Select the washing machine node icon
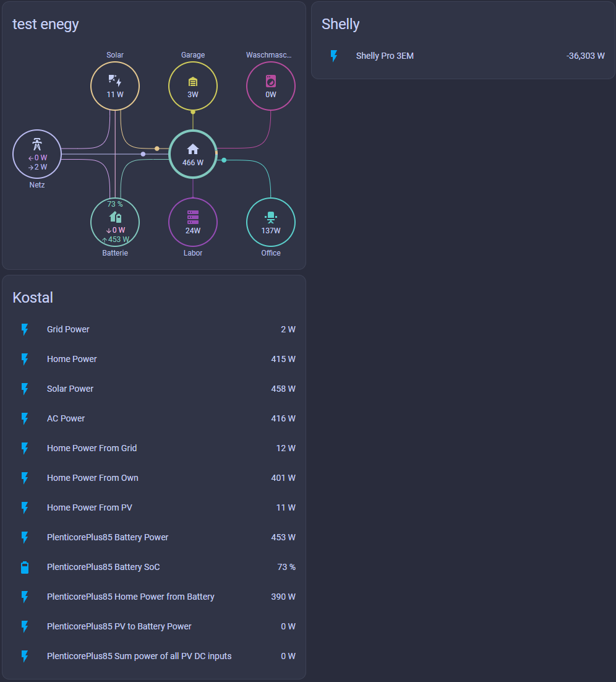The image size is (616, 682). (271, 81)
